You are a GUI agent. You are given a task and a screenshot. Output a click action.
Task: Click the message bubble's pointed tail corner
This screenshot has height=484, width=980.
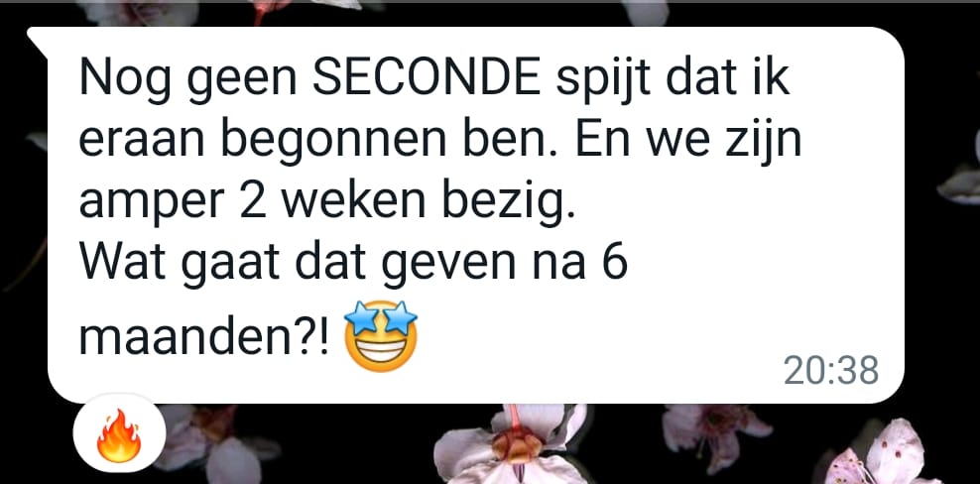38,39
